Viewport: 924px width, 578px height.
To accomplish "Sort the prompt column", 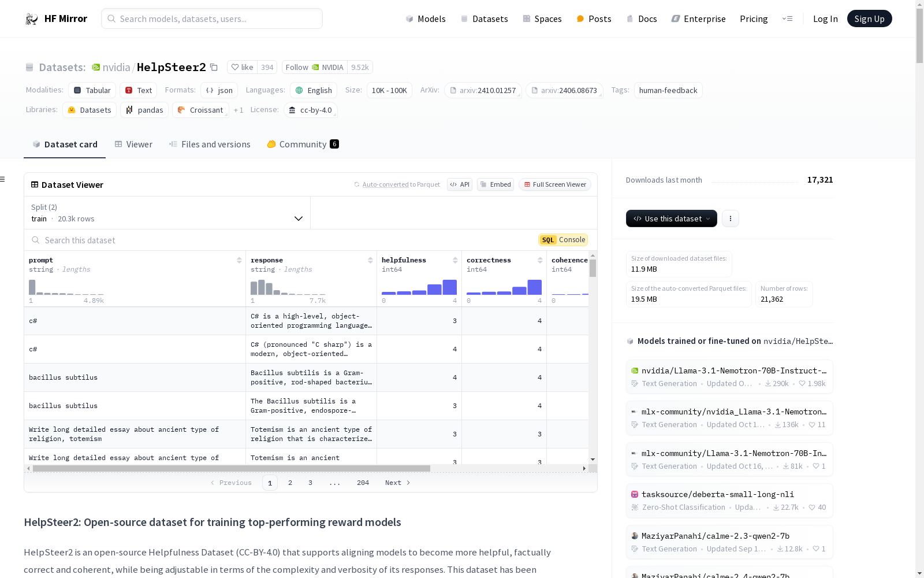I will 239,260.
